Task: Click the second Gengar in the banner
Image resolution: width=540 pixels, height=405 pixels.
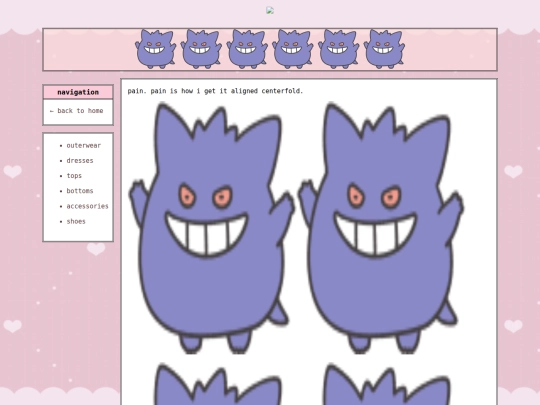Action: 201,49
